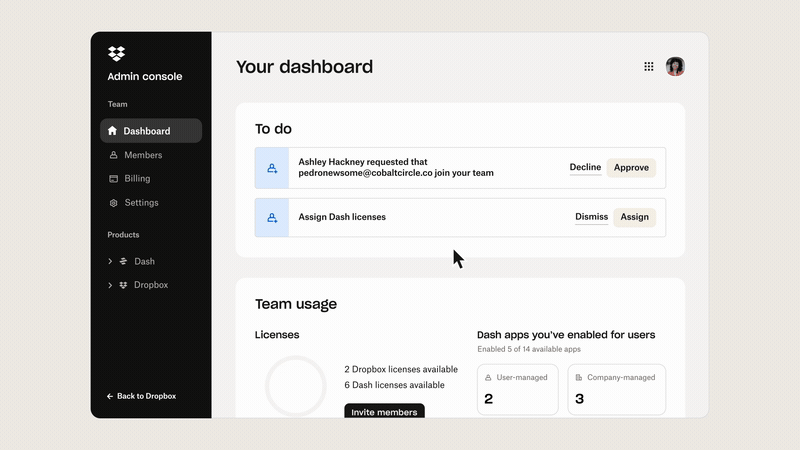Approve the join team request
The image size is (800, 450).
[631, 167]
